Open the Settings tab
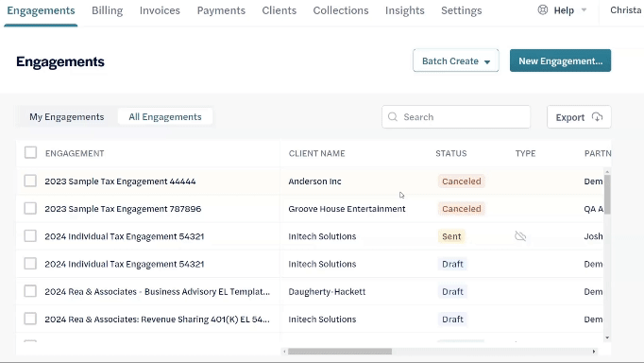The image size is (644, 363). [x=462, y=10]
